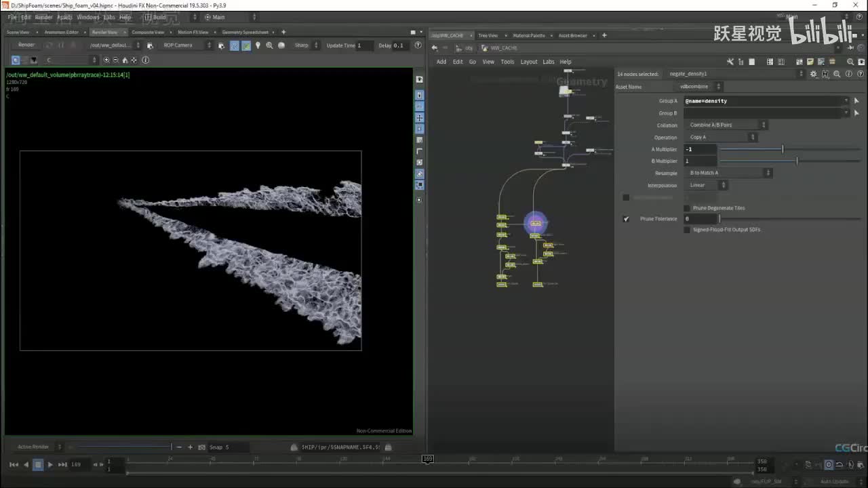The image size is (868, 488).
Task: Click the Render button in Render View
Action: (x=26, y=45)
